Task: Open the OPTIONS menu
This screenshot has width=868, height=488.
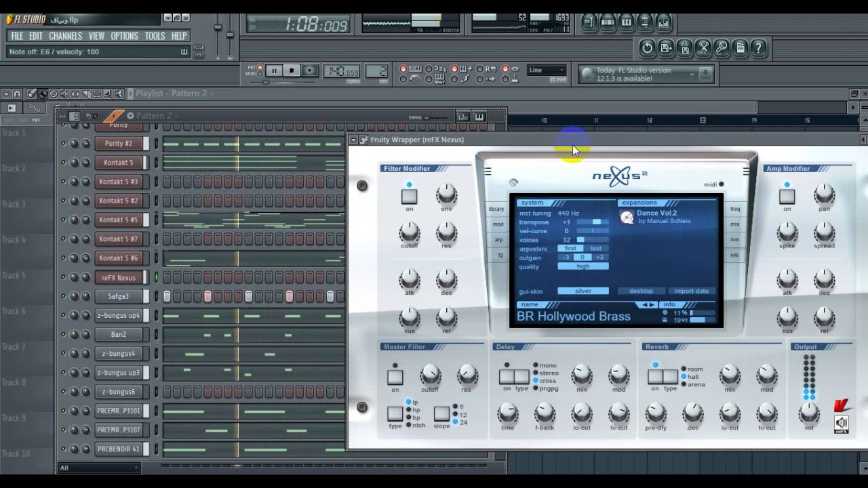Action: tap(124, 36)
